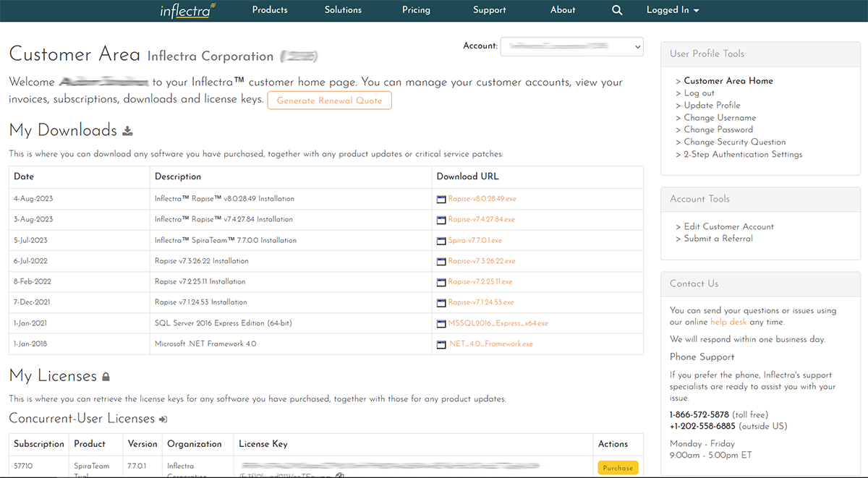Click file icon beside MSSQL2016_Express_x64.exe
Image resolution: width=868 pixels, height=478 pixels.
(x=441, y=324)
